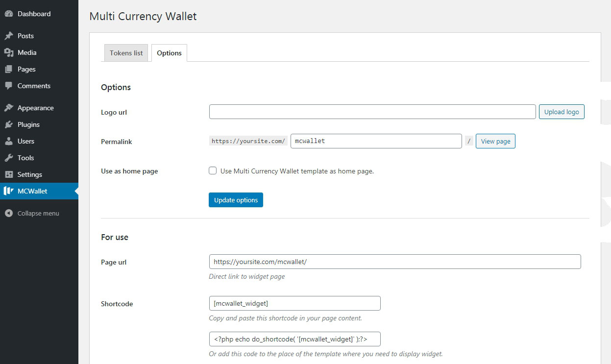Open the Posts menu item
The height and width of the screenshot is (364, 611).
coord(39,36)
